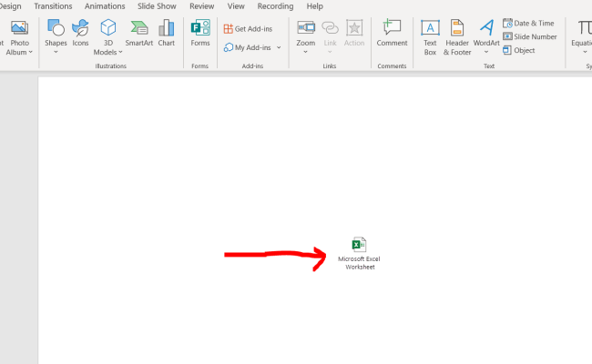This screenshot has height=364, width=592.
Task: Open My Add-ins
Action: (248, 47)
